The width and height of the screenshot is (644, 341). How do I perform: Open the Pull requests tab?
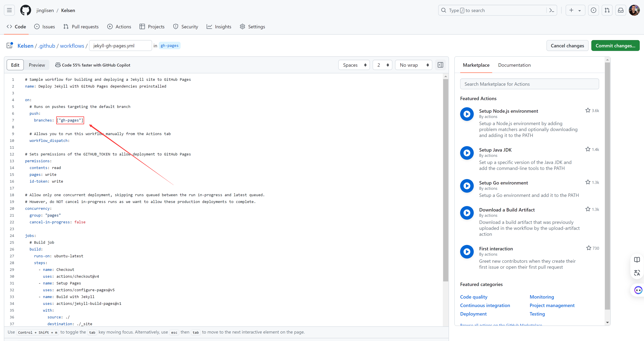tap(81, 26)
